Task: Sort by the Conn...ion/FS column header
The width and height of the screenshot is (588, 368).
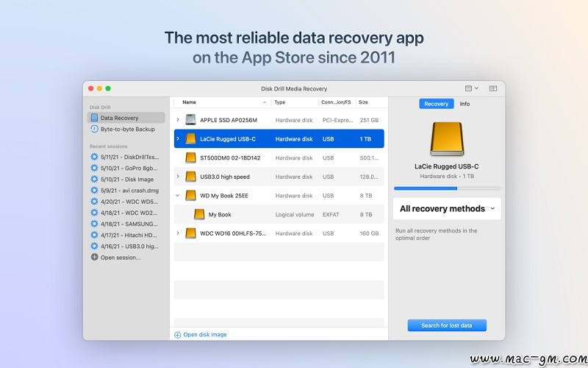Action: pyautogui.click(x=337, y=102)
